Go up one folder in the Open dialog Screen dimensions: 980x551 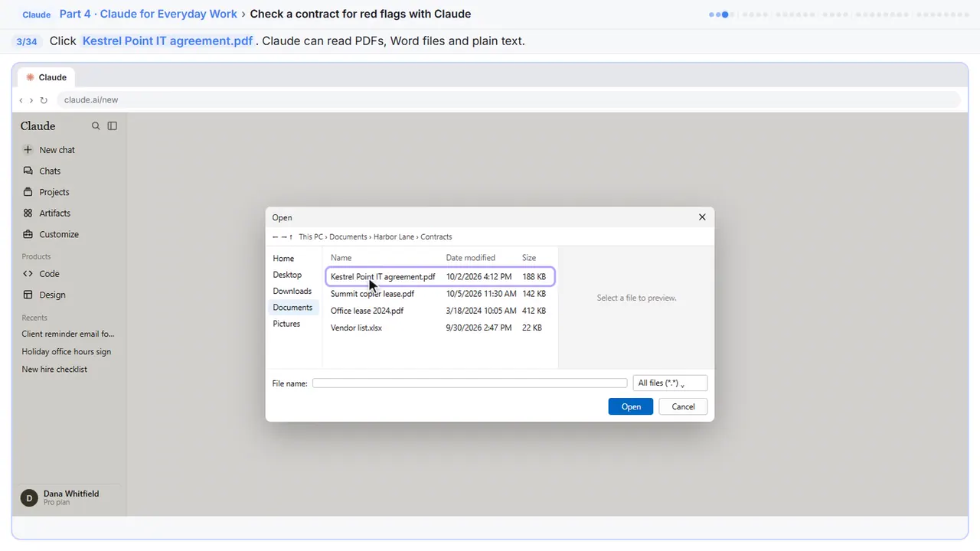(x=291, y=237)
